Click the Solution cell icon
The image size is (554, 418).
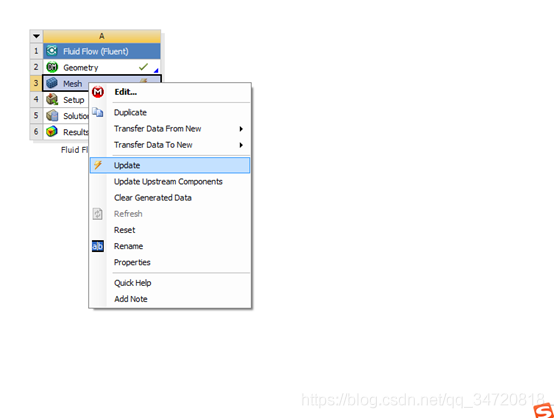coord(52,115)
